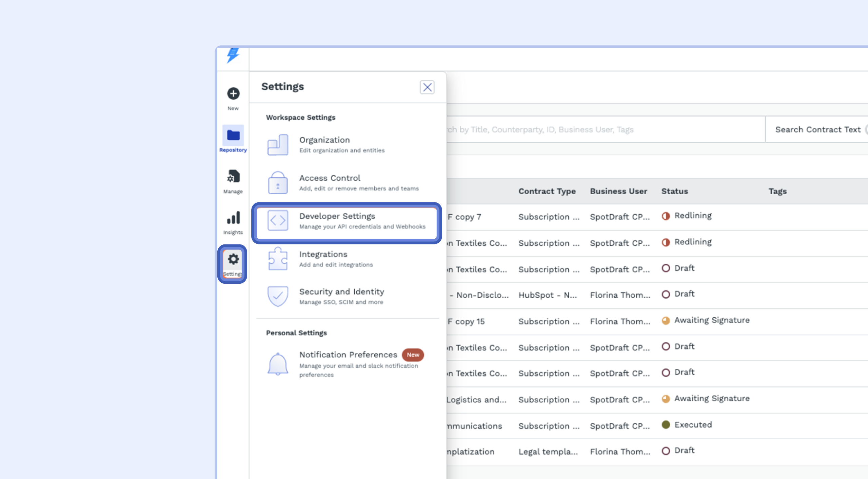The image size is (868, 479).
Task: Click the New plus icon in sidebar
Action: (x=233, y=94)
